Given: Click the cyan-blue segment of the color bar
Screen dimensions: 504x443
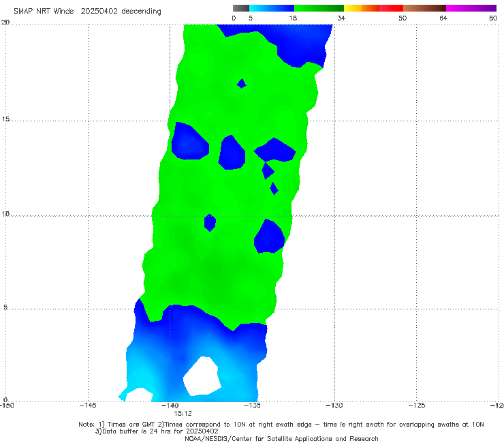Looking at the screenshot, I should click(x=272, y=8).
